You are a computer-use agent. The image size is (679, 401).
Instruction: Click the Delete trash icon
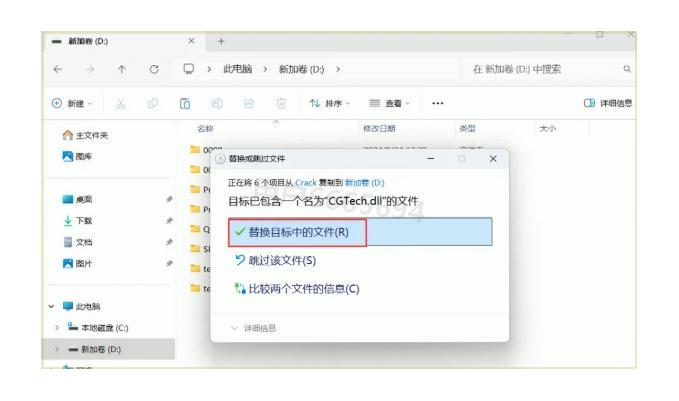281,103
